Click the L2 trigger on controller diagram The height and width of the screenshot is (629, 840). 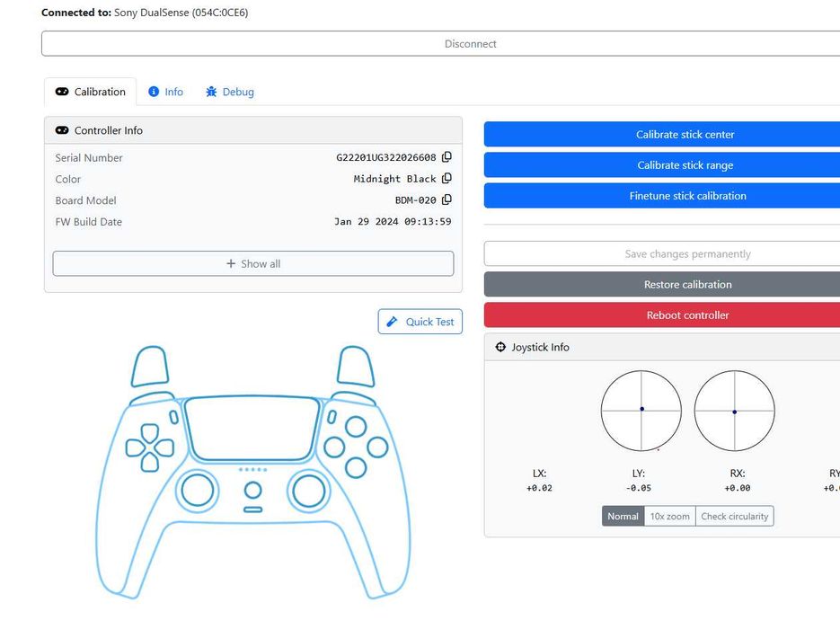tap(150, 366)
